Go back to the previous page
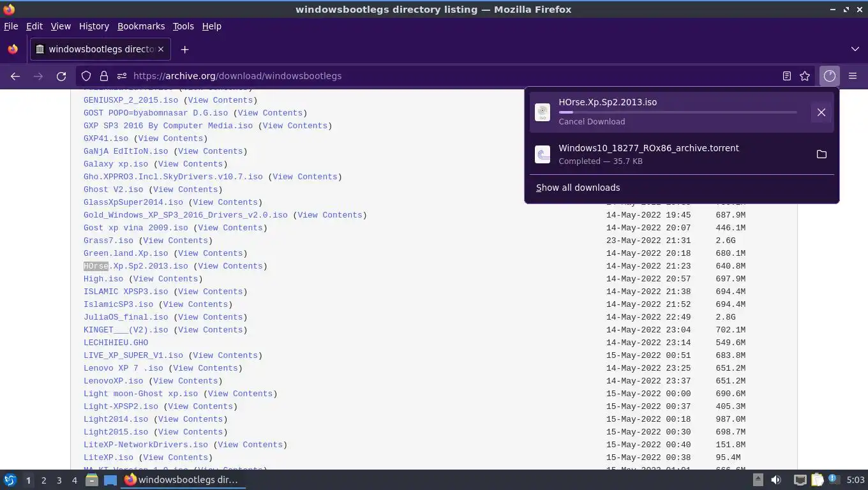The image size is (868, 490). click(x=15, y=76)
